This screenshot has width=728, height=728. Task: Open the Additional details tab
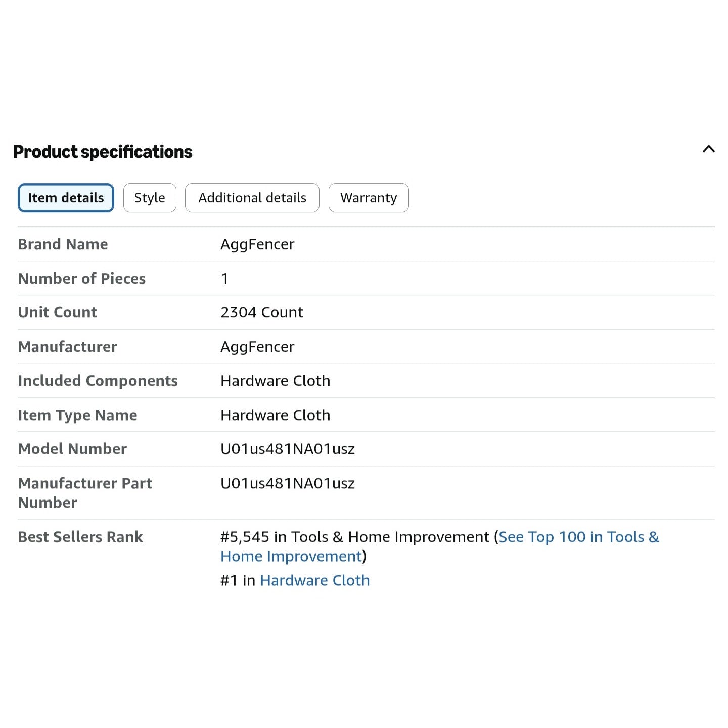[x=252, y=198]
